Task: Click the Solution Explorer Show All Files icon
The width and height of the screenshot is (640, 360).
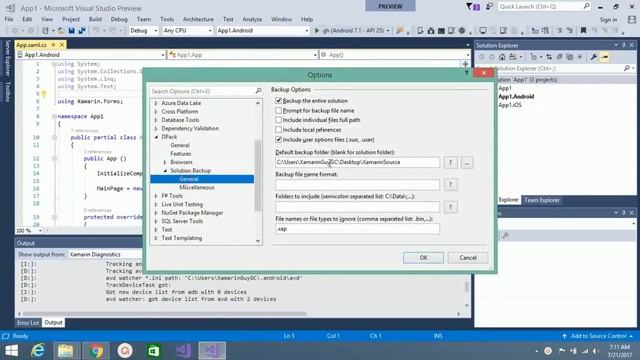Action: [x=570, y=57]
